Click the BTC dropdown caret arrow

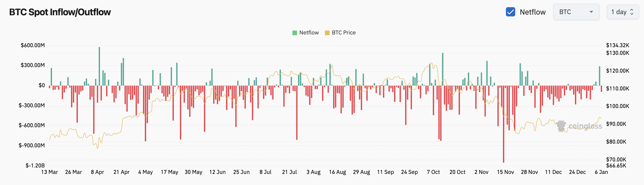591,12
